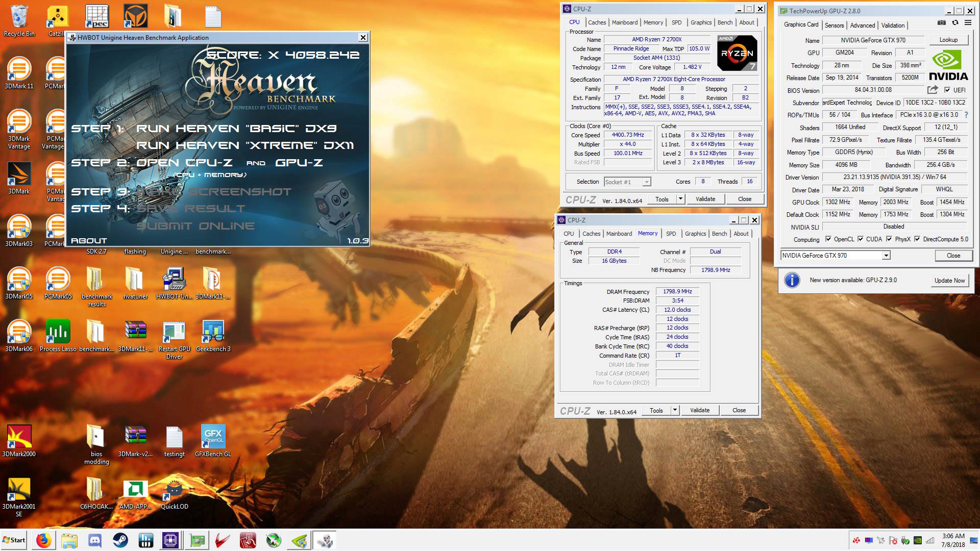Select the 3DMark2000 desktop icon

point(19,441)
